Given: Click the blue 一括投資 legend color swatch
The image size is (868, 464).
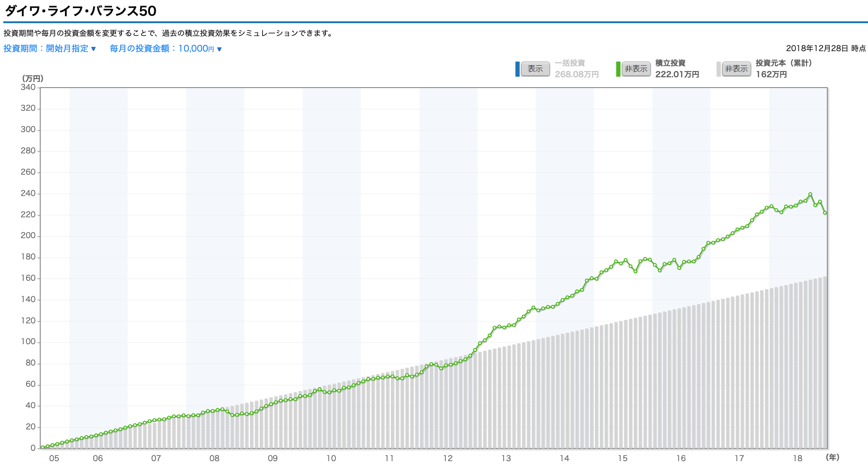Looking at the screenshot, I should click(517, 69).
